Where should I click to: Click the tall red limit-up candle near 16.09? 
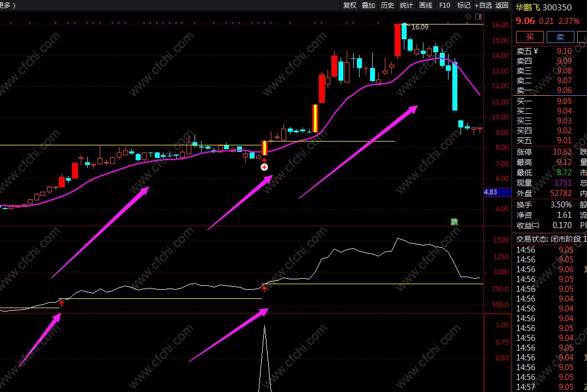pyautogui.click(x=397, y=40)
